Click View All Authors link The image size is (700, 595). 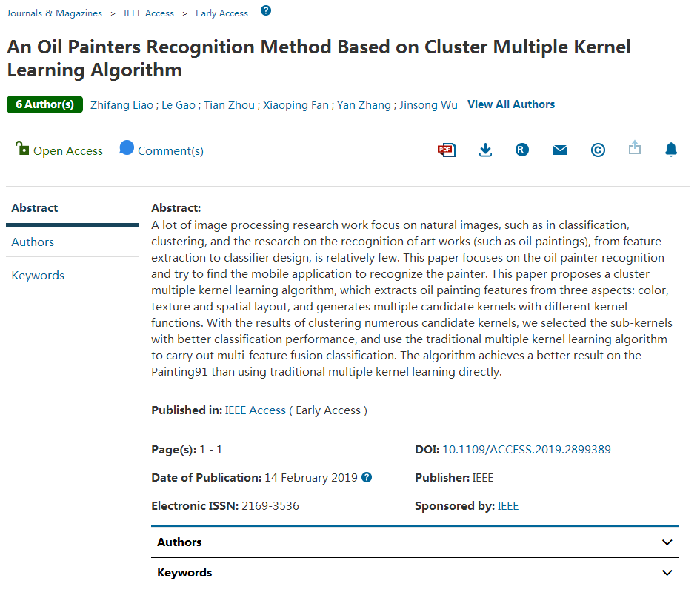click(511, 104)
